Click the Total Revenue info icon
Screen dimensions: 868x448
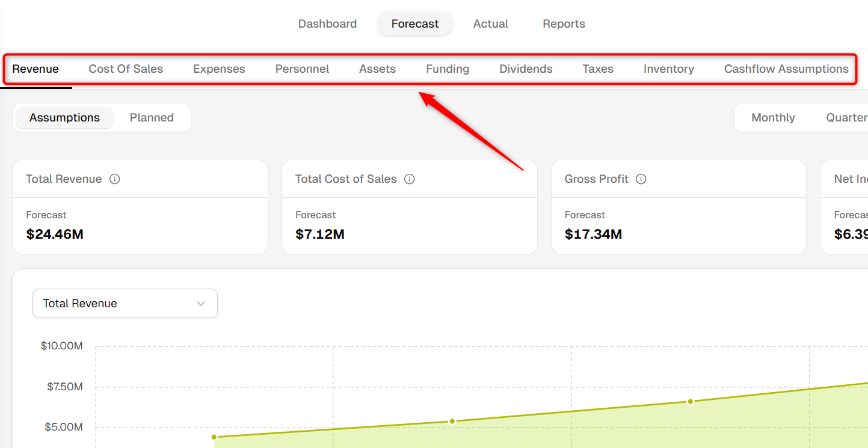click(115, 179)
